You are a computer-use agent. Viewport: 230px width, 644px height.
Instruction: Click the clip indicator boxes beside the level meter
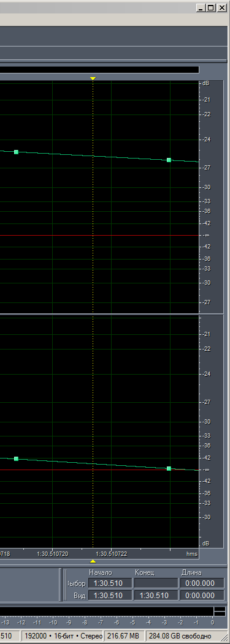click(220, 612)
